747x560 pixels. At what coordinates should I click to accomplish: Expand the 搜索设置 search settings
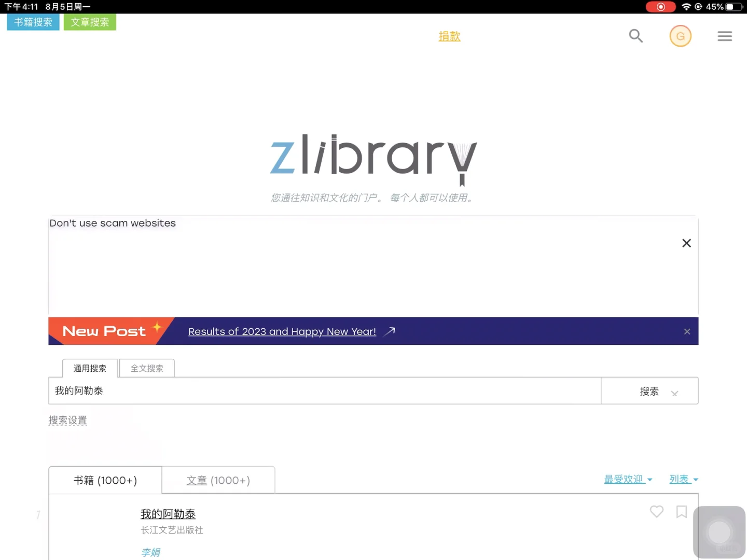coord(68,421)
